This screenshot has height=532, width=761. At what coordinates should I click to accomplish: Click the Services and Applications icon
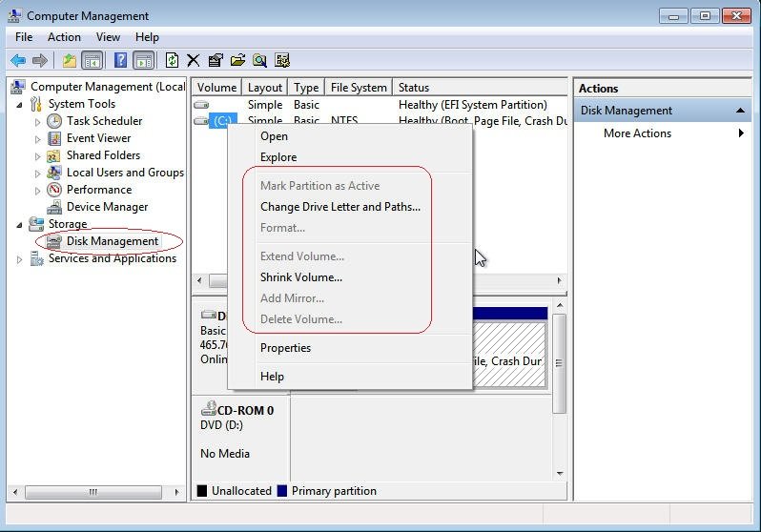click(36, 258)
